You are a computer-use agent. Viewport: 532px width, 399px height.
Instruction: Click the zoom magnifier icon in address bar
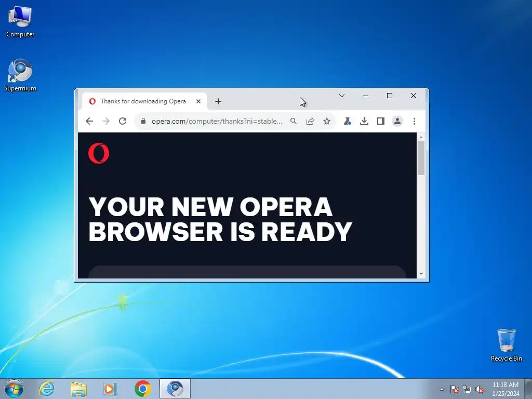294,121
